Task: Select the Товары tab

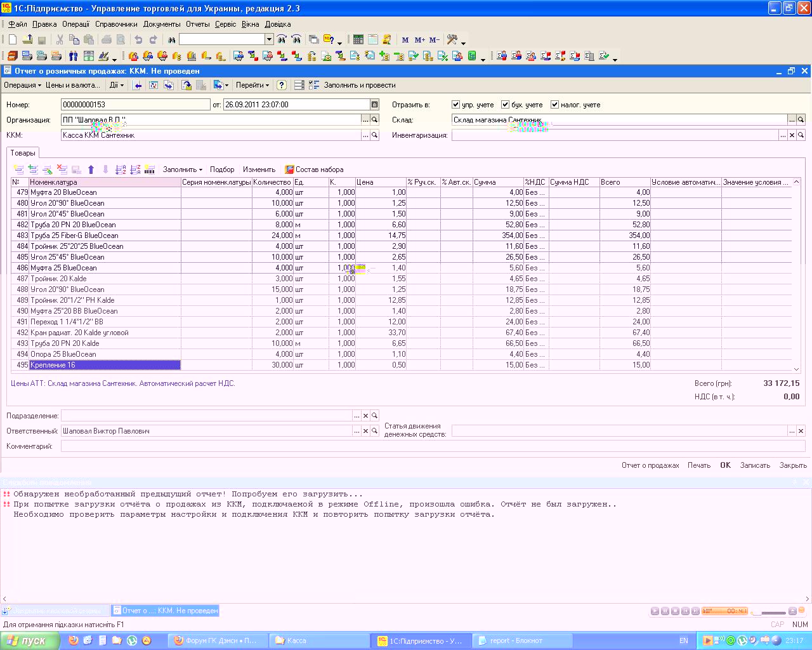Action: point(23,153)
